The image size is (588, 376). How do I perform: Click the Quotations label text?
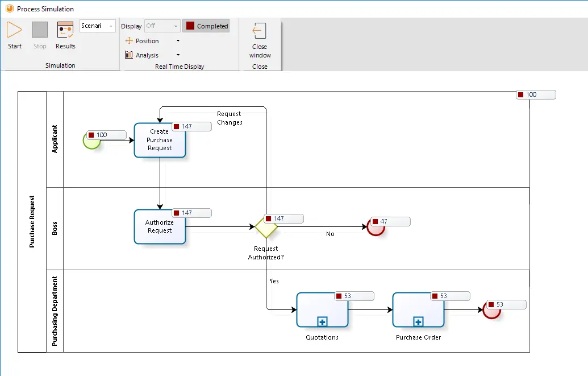322,337
